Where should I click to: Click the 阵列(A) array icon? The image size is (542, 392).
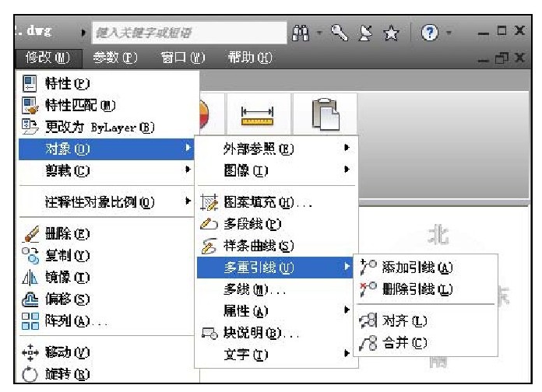pyautogui.click(x=30, y=321)
